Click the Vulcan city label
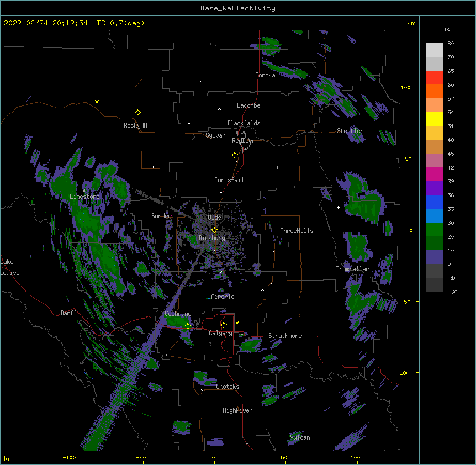This screenshot has width=476, height=465. [x=300, y=437]
